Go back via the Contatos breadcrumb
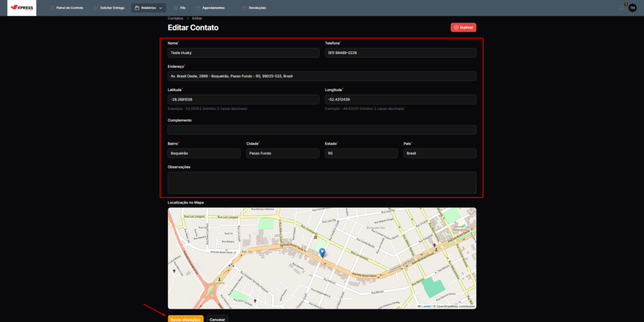 coord(175,18)
